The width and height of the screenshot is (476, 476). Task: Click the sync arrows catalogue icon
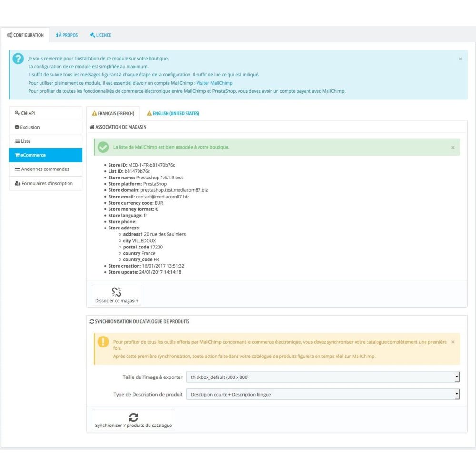(133, 417)
